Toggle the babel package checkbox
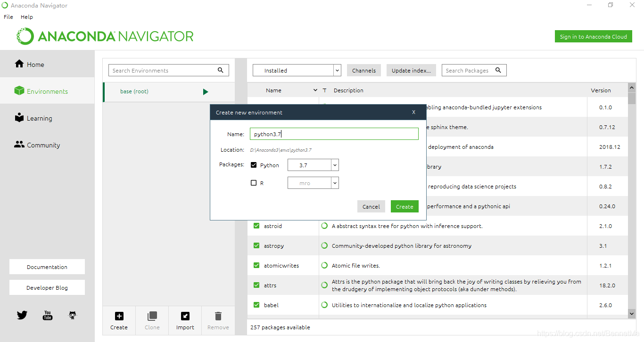The image size is (644, 342). [x=256, y=305]
